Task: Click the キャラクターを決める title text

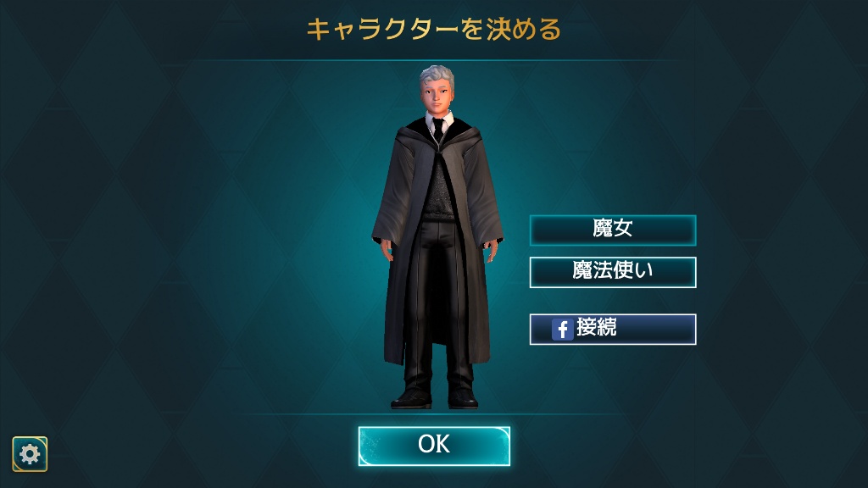Action: point(434,30)
